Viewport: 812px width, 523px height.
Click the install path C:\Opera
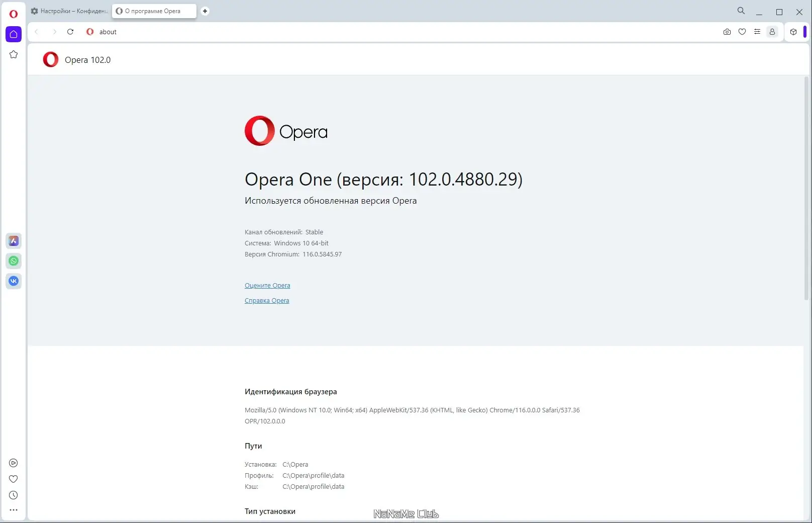point(295,465)
